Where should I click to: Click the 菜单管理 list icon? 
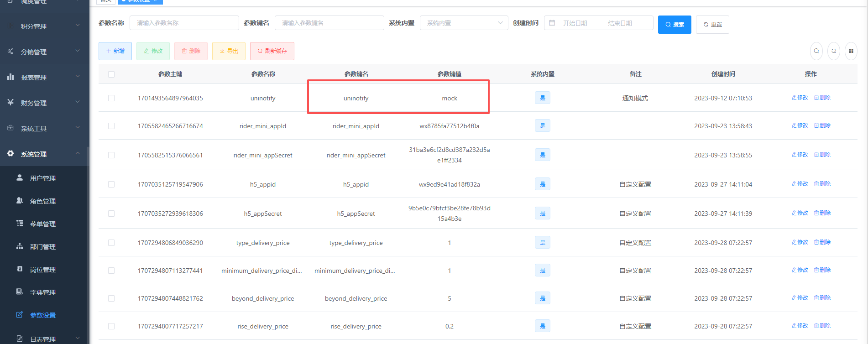pos(20,224)
